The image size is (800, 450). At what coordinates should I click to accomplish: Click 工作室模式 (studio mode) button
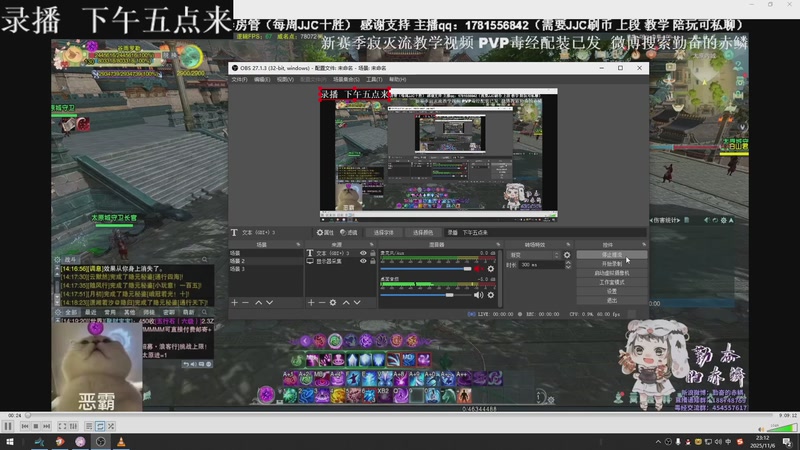612,282
